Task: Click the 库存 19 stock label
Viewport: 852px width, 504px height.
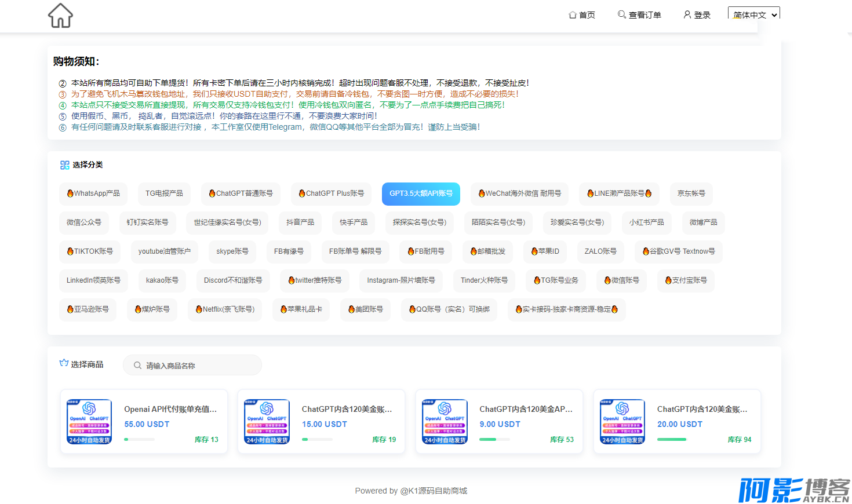Action: [x=384, y=440]
